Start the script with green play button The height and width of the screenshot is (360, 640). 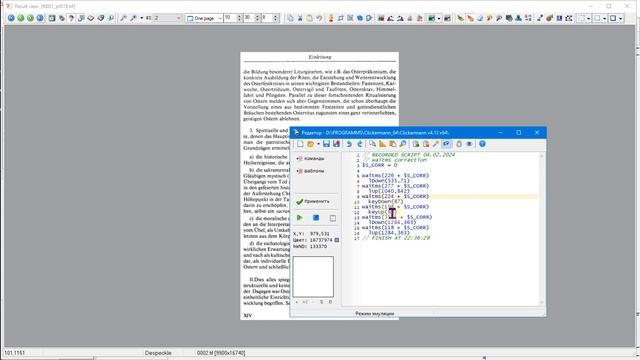tap(300, 218)
